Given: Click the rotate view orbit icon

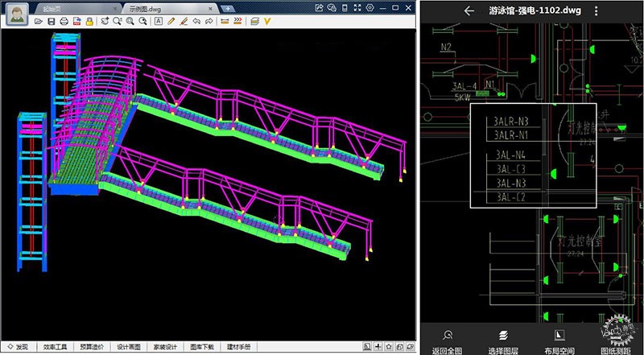Looking at the screenshot, I should (105, 22).
